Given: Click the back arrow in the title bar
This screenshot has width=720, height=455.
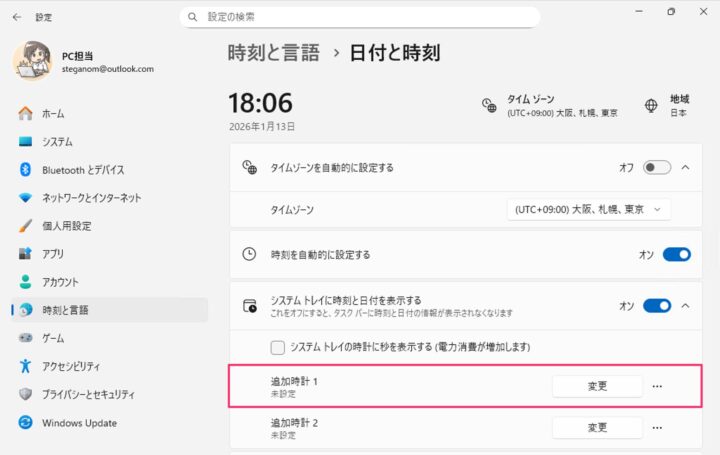Looking at the screenshot, I should (16, 17).
